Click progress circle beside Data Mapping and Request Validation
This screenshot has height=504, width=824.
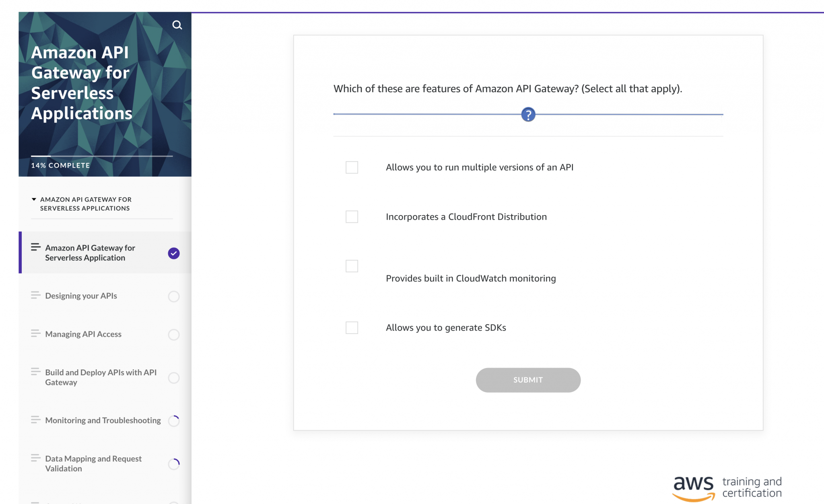[174, 464]
